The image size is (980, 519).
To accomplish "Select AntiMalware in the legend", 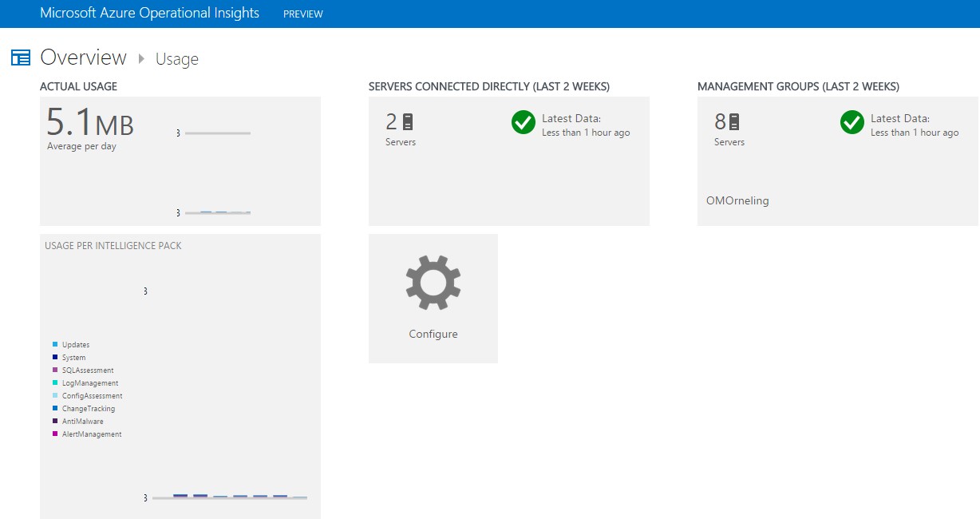I will (83, 422).
